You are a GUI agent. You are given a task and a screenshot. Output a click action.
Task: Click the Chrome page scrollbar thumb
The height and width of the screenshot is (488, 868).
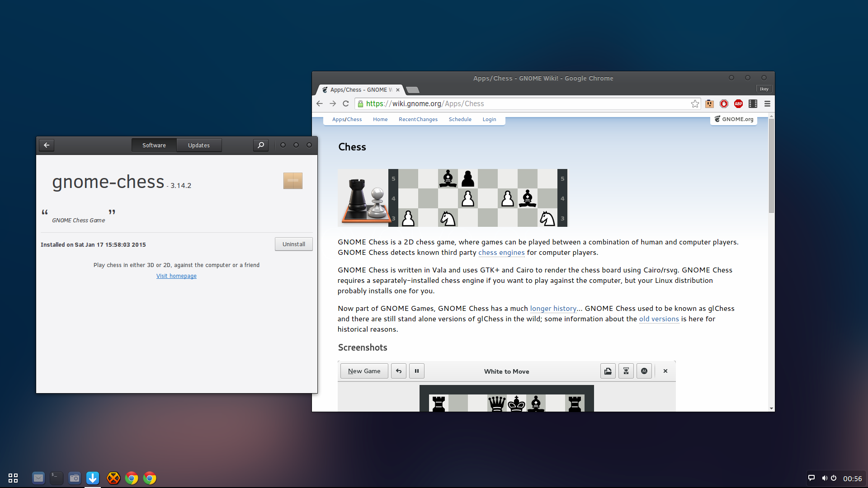771,165
